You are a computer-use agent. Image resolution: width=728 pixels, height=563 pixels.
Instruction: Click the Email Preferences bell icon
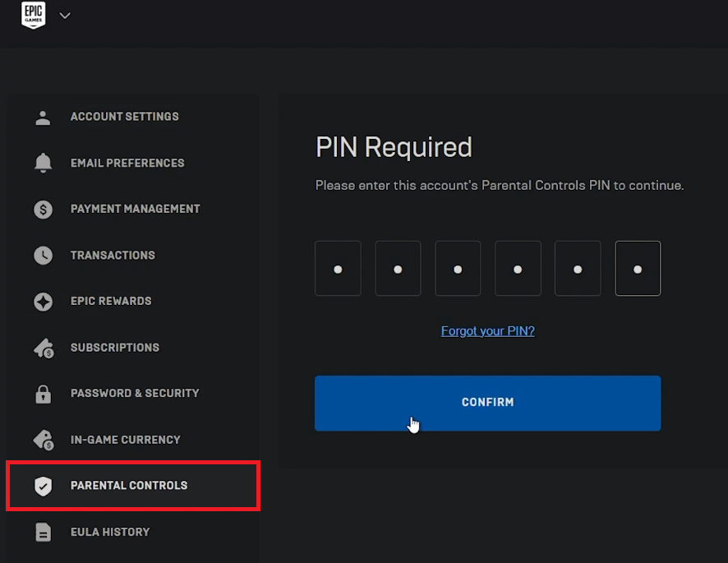pos(43,163)
